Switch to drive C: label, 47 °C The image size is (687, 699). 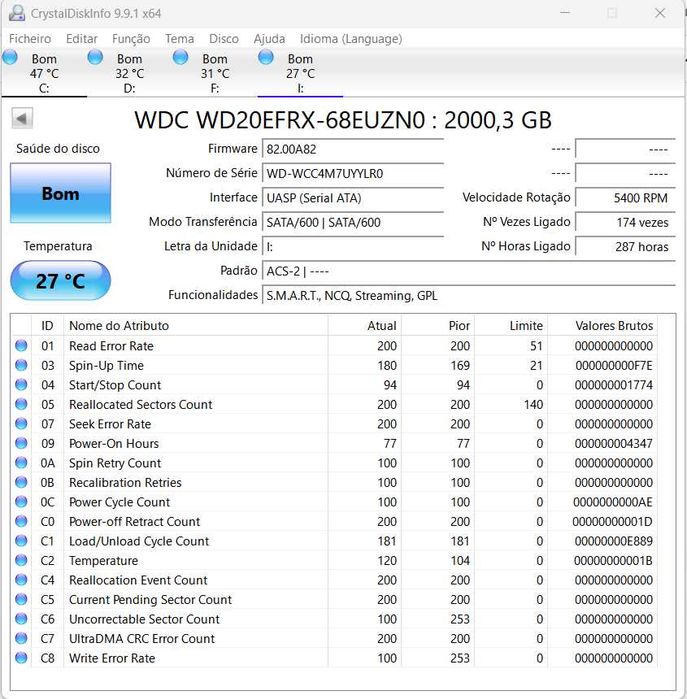point(44,74)
